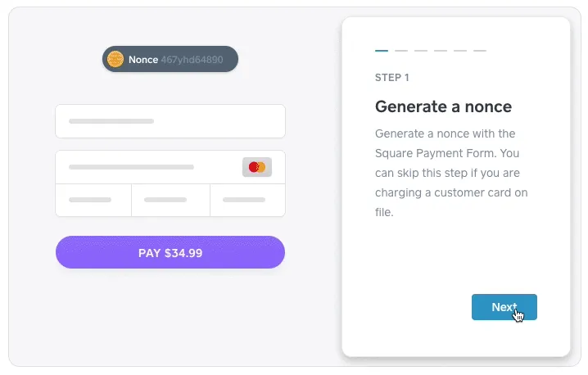
Task: Focus the card number input field
Action: click(170, 167)
